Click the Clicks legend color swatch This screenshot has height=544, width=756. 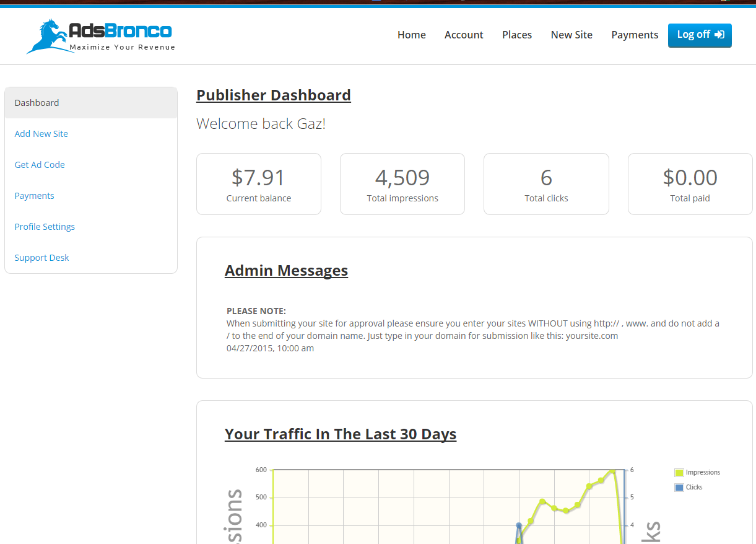pyautogui.click(x=679, y=488)
